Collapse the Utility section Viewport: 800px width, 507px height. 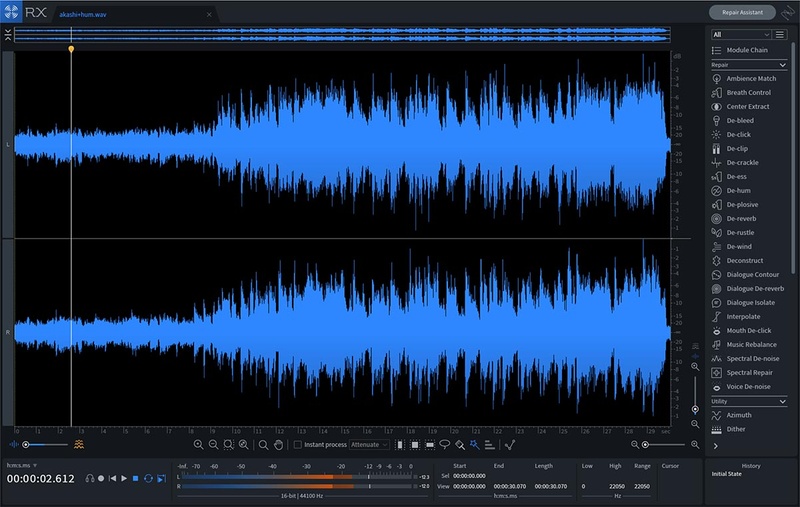click(x=782, y=401)
